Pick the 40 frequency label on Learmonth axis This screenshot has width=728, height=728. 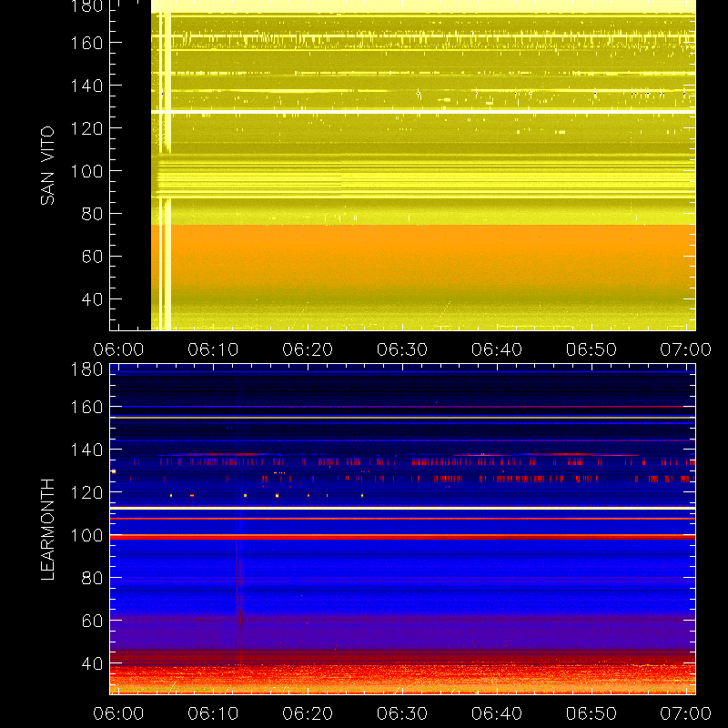tap(93, 663)
